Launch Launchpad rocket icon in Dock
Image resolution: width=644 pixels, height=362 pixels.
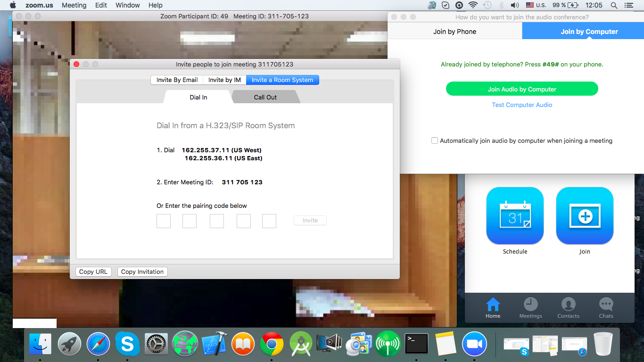pos(69,344)
